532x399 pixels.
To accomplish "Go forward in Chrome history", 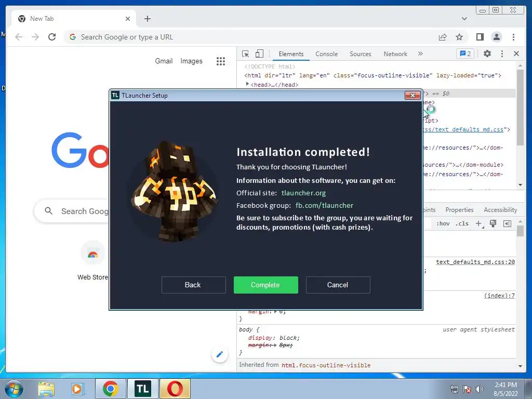I will (x=35, y=37).
